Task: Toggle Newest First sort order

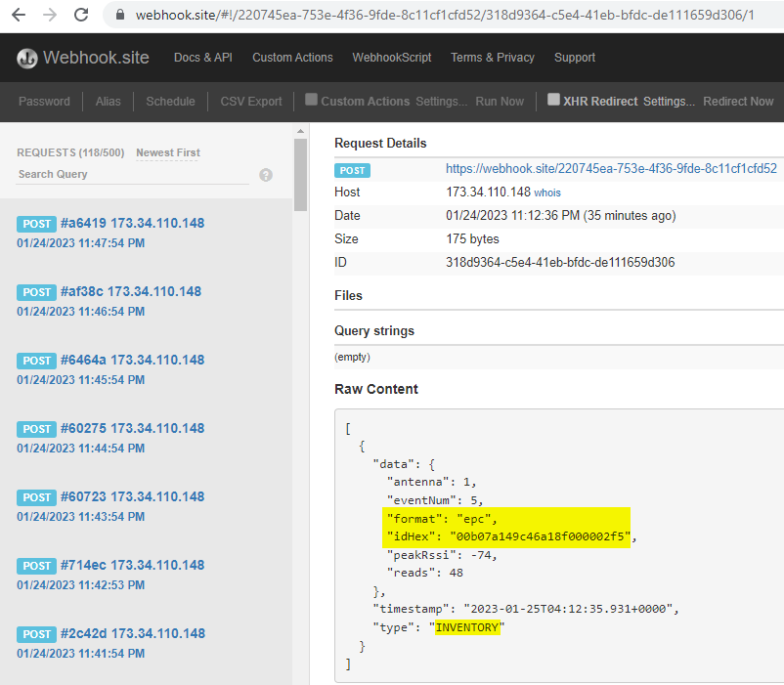Action: [x=167, y=152]
